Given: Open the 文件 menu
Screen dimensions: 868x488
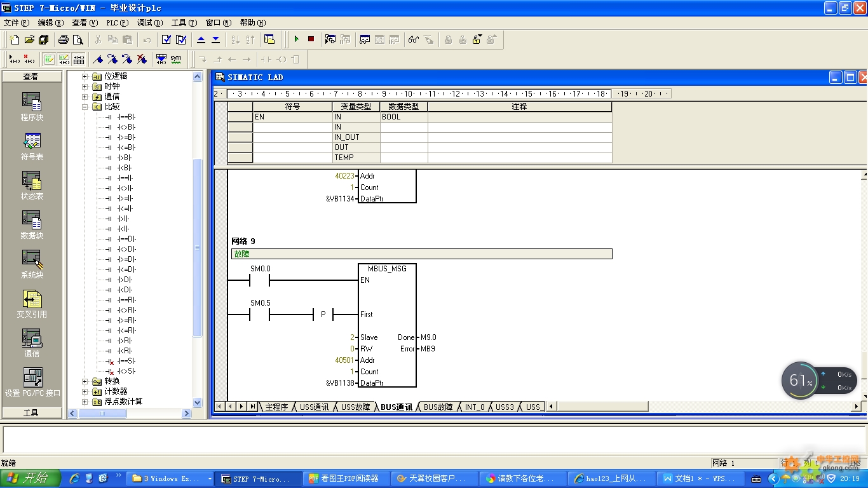Looking at the screenshot, I should tap(17, 23).
